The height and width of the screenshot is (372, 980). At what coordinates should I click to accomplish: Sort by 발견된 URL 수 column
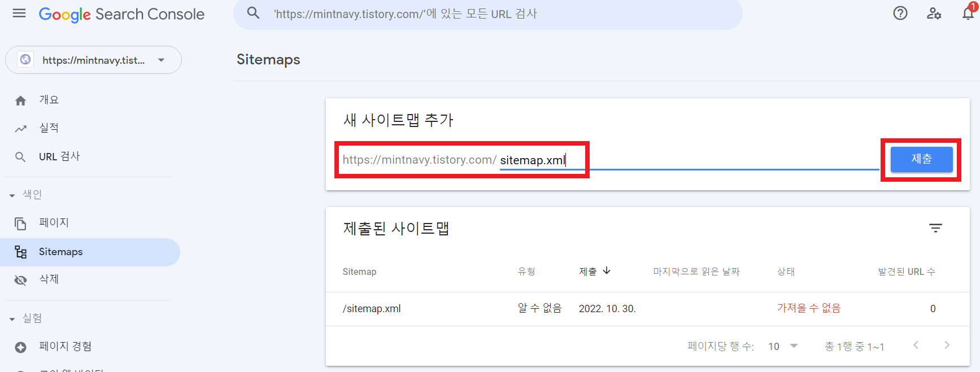click(x=907, y=272)
